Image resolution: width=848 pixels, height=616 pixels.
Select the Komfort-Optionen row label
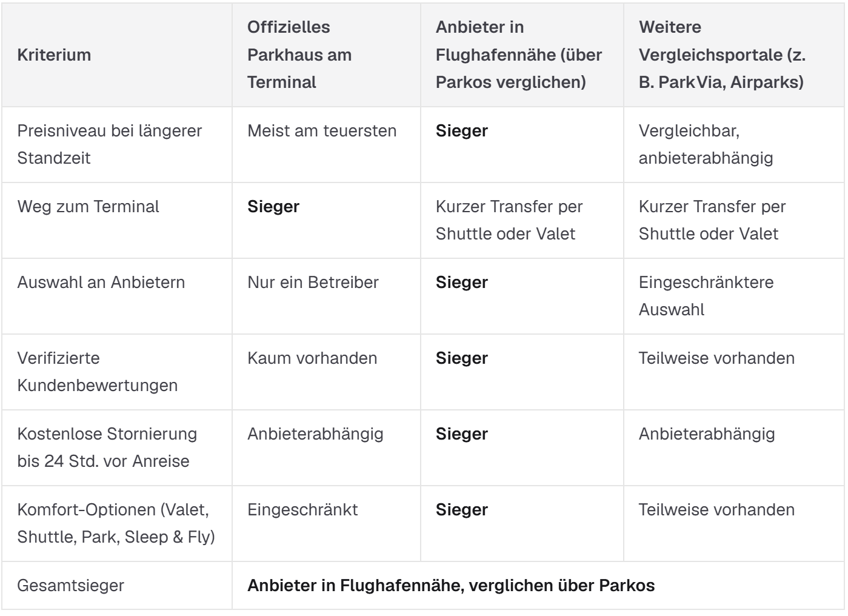click(x=116, y=523)
